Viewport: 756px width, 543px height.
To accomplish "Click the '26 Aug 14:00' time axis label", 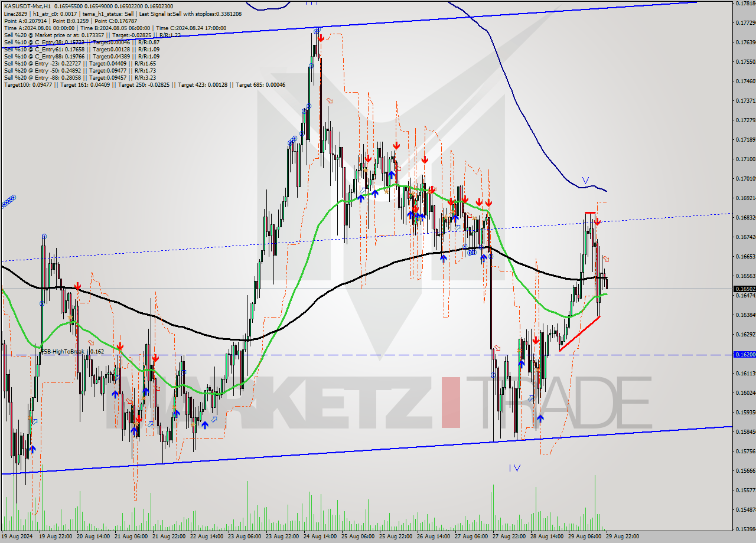I will coord(433,537).
